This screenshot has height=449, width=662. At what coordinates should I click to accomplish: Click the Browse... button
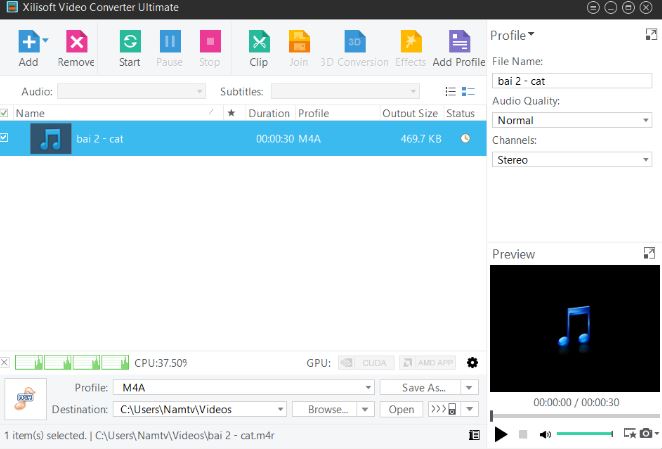324,409
